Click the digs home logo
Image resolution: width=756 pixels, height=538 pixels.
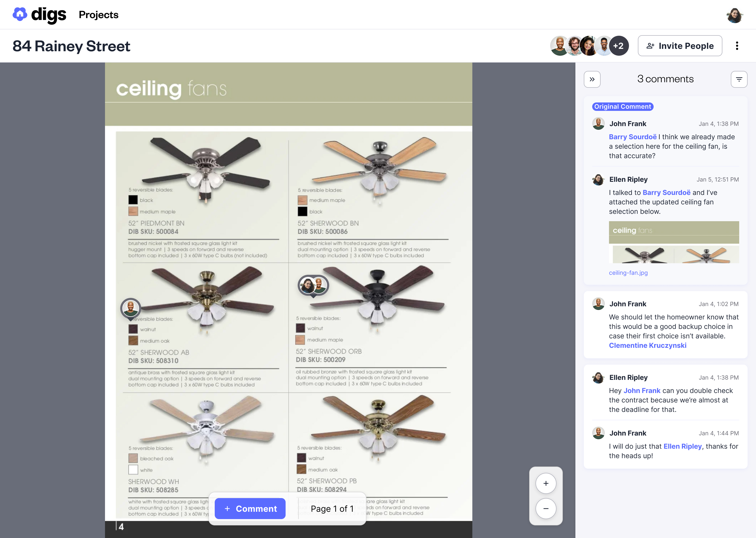pyautogui.click(x=39, y=14)
